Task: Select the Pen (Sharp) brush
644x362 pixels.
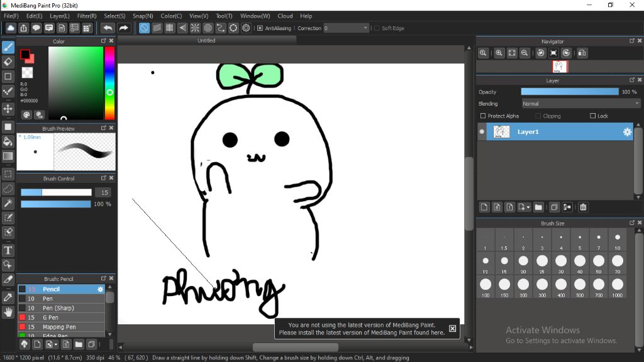Action: 61,308
